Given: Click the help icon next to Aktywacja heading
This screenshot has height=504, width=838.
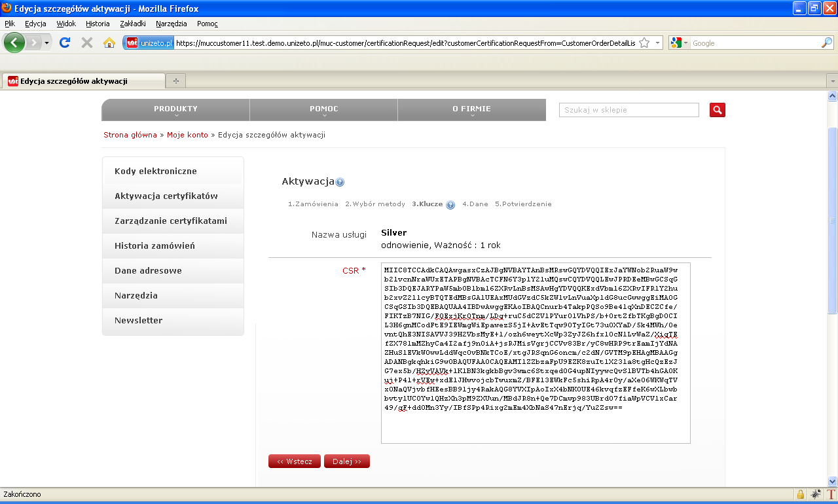Looking at the screenshot, I should click(340, 183).
